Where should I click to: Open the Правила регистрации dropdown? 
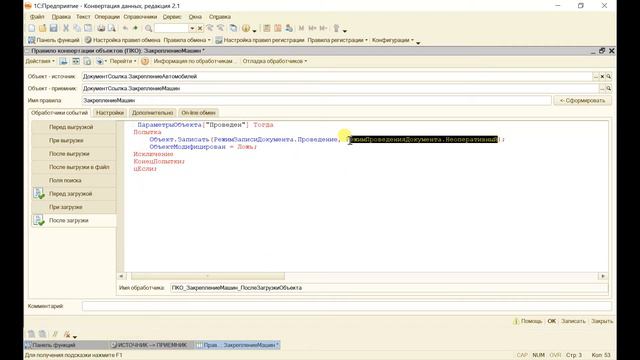tap(338, 40)
